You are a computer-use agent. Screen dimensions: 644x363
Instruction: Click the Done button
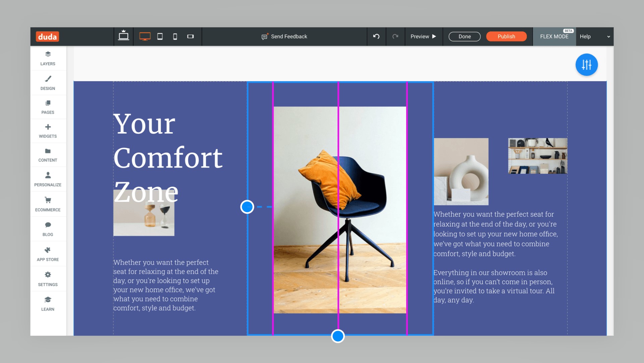(464, 37)
